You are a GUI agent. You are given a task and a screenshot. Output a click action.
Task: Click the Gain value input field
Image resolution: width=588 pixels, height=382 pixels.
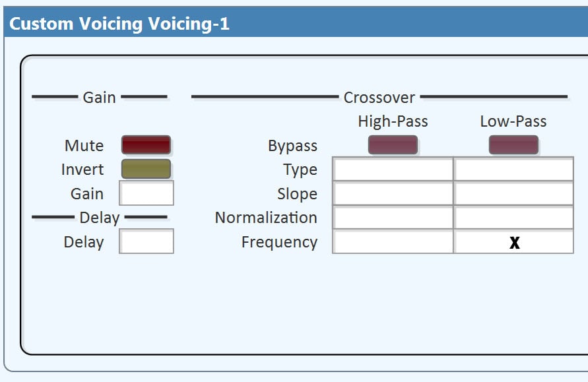pos(147,193)
